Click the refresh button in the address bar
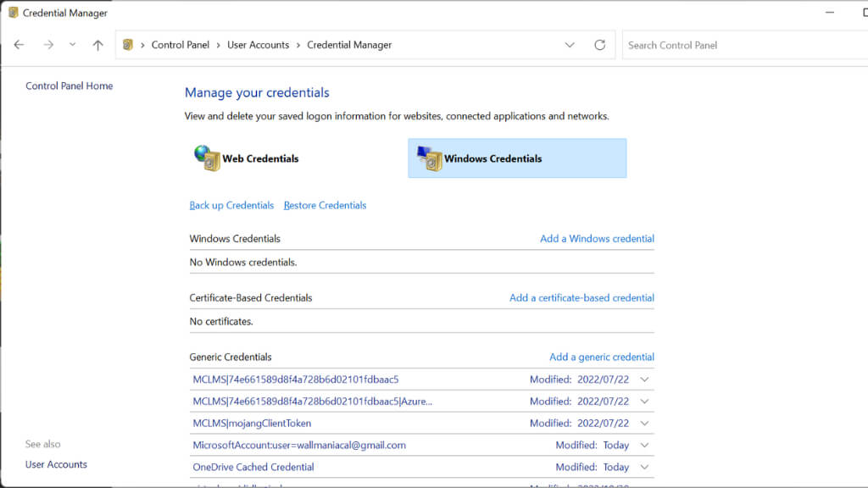The width and height of the screenshot is (868, 488). pyautogui.click(x=600, y=45)
